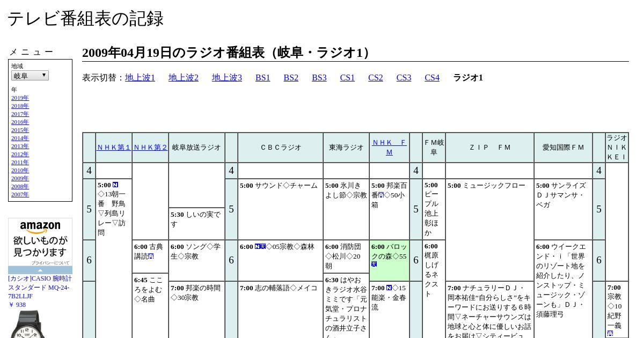Click the N icon in NHK FM 7:00 program
Viewport: 644px width, 338px height.
(389, 288)
